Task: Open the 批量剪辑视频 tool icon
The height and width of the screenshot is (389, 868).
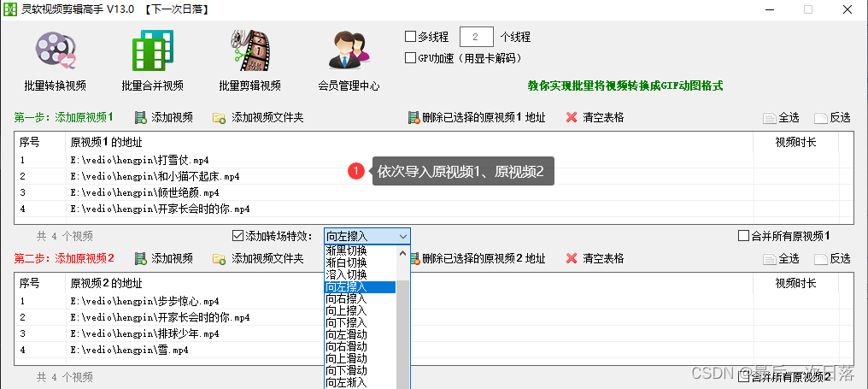Action: 249,50
